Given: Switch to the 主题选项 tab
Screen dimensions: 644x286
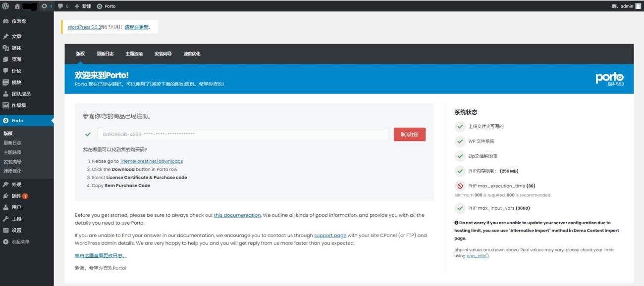Looking at the screenshot, I should pos(134,53).
